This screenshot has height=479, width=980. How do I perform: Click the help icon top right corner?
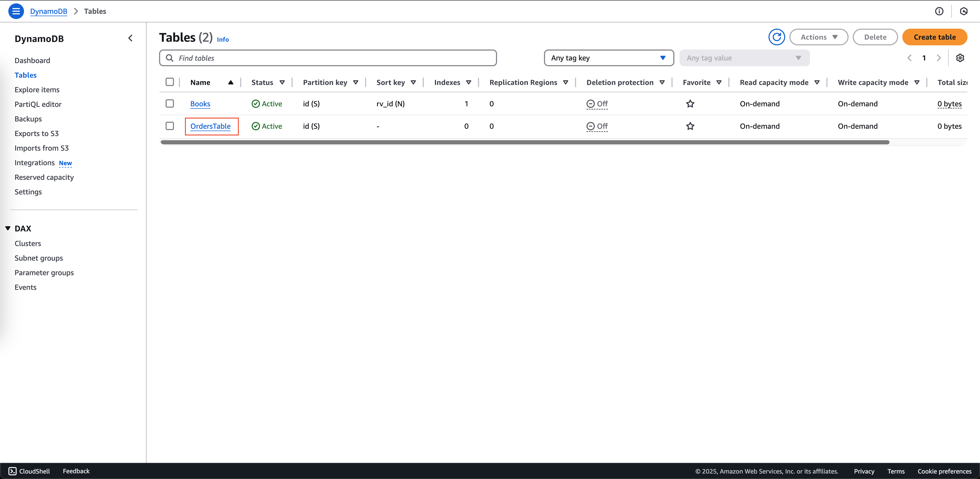[939, 11]
